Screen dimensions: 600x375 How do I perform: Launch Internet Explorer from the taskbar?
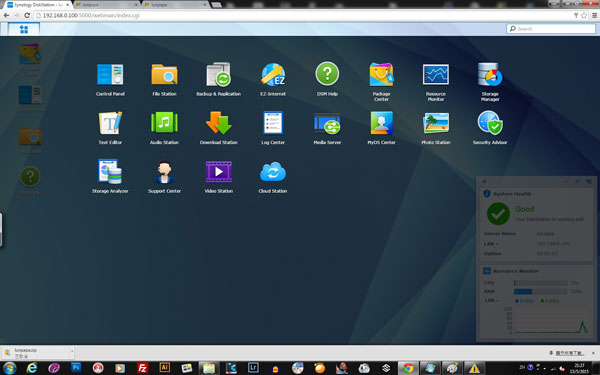pyautogui.click(x=32, y=368)
